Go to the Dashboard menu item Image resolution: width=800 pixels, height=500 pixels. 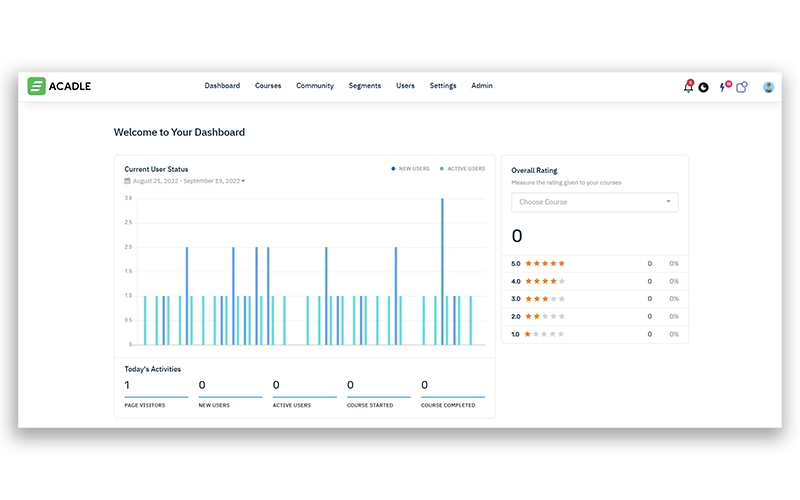(222, 86)
